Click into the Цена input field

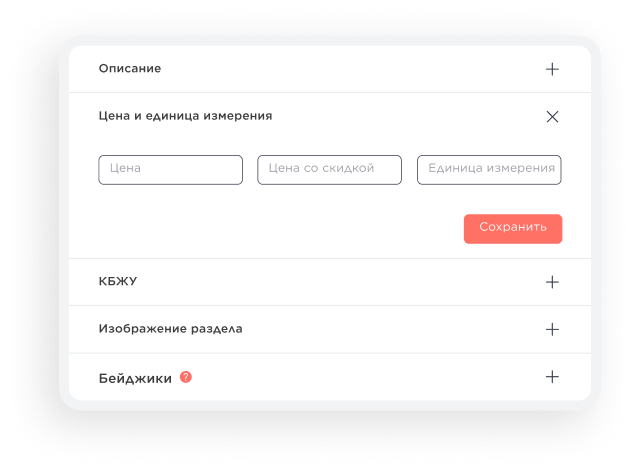click(171, 170)
